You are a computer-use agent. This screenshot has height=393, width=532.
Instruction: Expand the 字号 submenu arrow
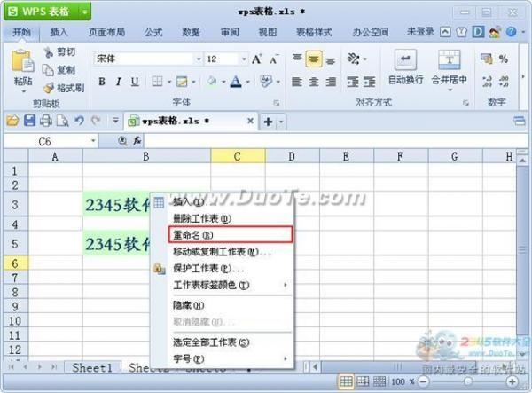[x=286, y=358]
